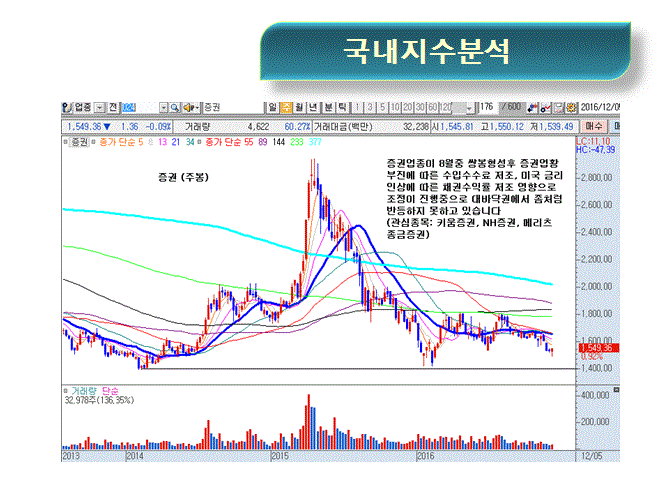
Task: Click the square marker before 종가 단순 55
Action: 199,142
